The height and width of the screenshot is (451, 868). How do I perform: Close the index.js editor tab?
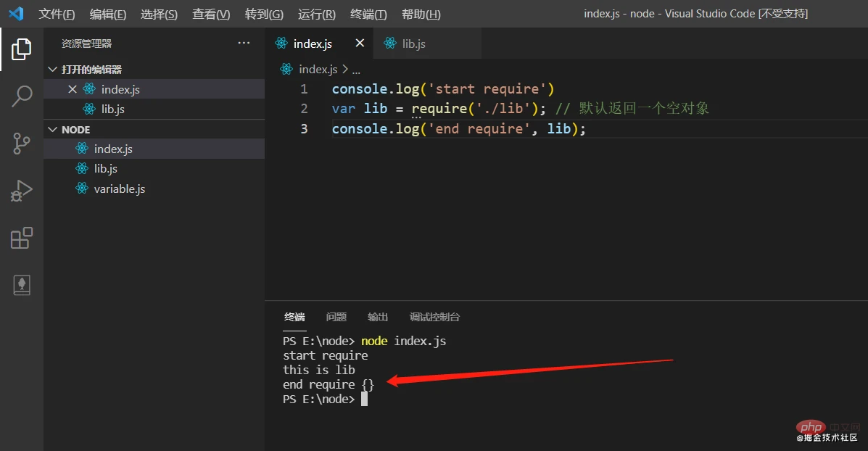pos(360,44)
